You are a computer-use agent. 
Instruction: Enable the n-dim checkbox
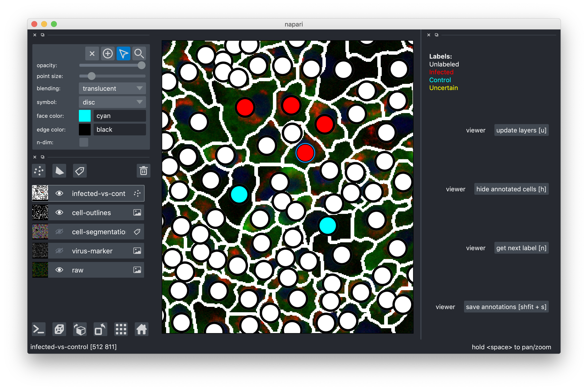[84, 142]
